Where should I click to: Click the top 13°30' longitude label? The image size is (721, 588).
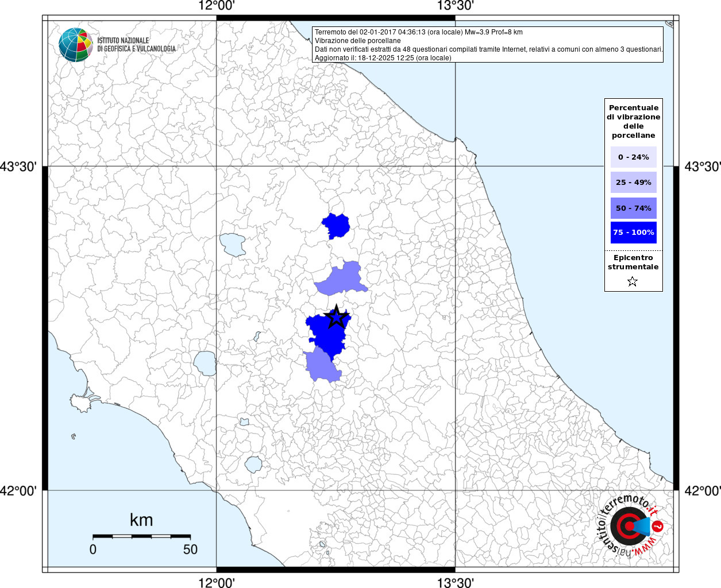456,6
